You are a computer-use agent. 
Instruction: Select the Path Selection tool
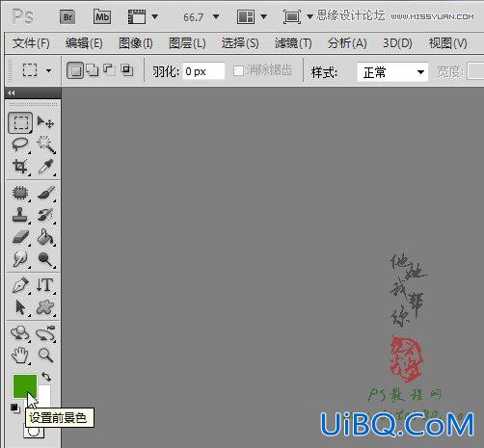(x=20, y=307)
